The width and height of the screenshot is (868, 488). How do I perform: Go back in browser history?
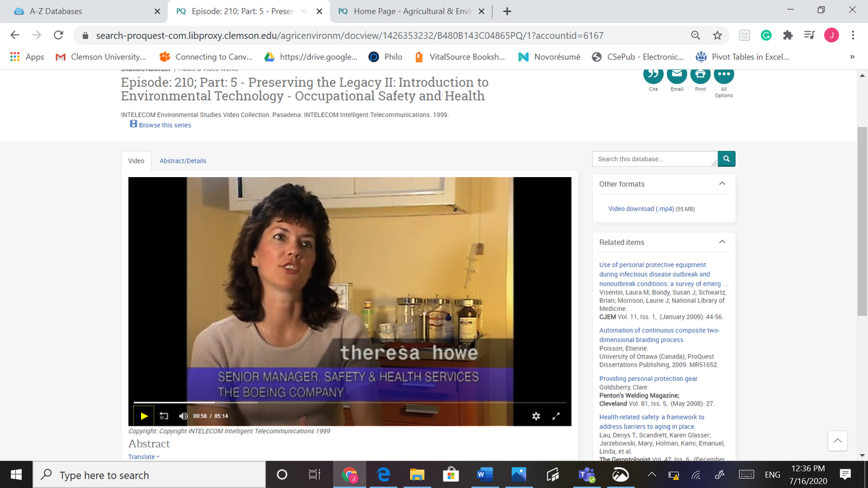15,35
